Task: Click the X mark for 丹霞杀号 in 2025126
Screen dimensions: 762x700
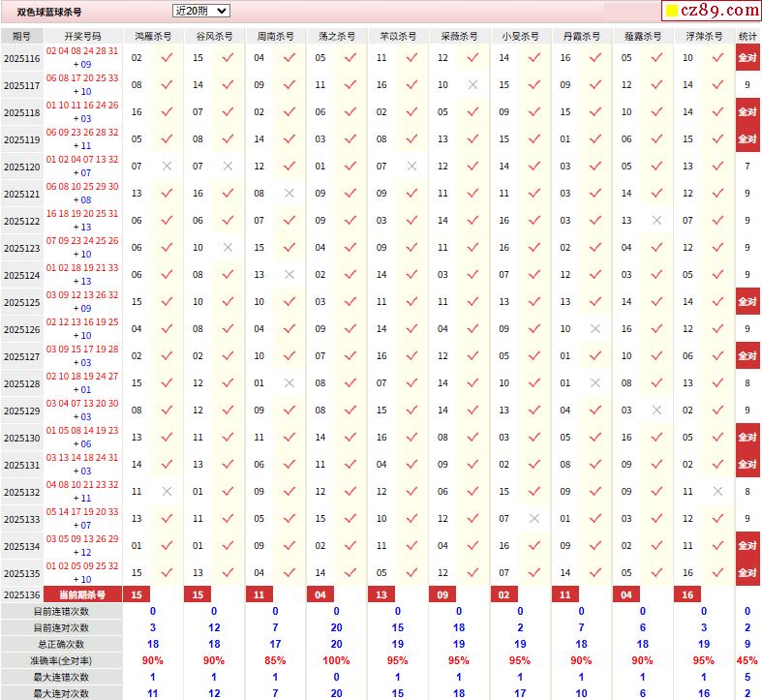Action: tap(595, 329)
